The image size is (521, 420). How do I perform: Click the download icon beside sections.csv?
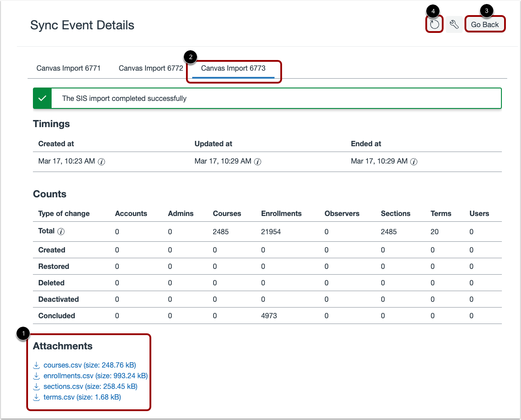36,386
